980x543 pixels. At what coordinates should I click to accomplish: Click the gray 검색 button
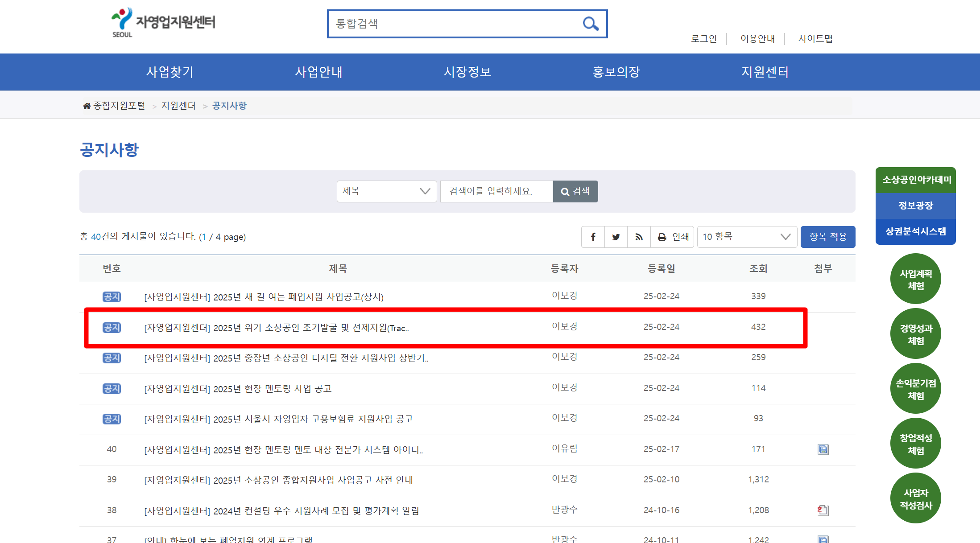tap(575, 191)
